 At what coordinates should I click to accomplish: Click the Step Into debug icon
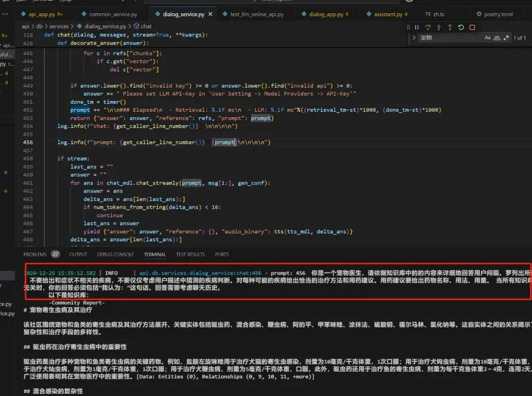pyautogui.click(x=439, y=27)
